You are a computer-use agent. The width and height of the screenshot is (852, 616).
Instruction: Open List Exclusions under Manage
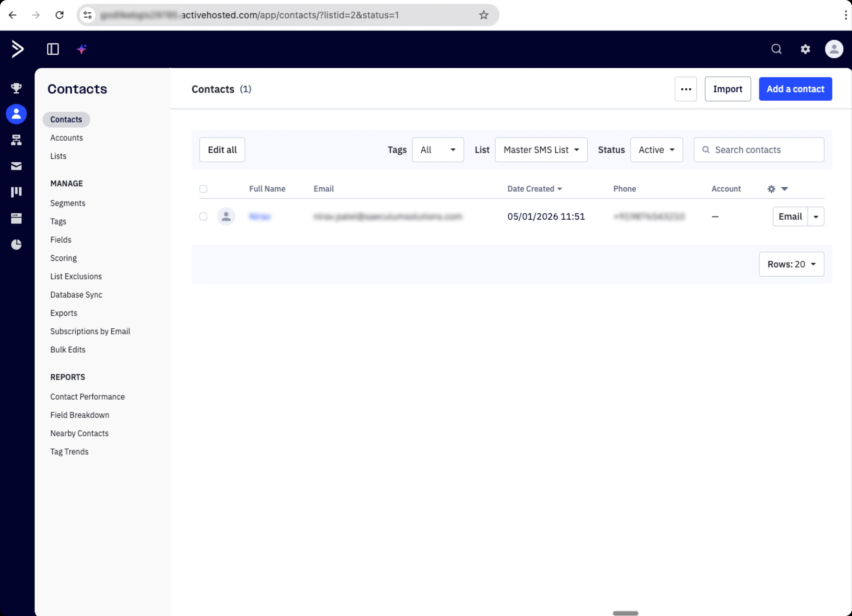[76, 277]
